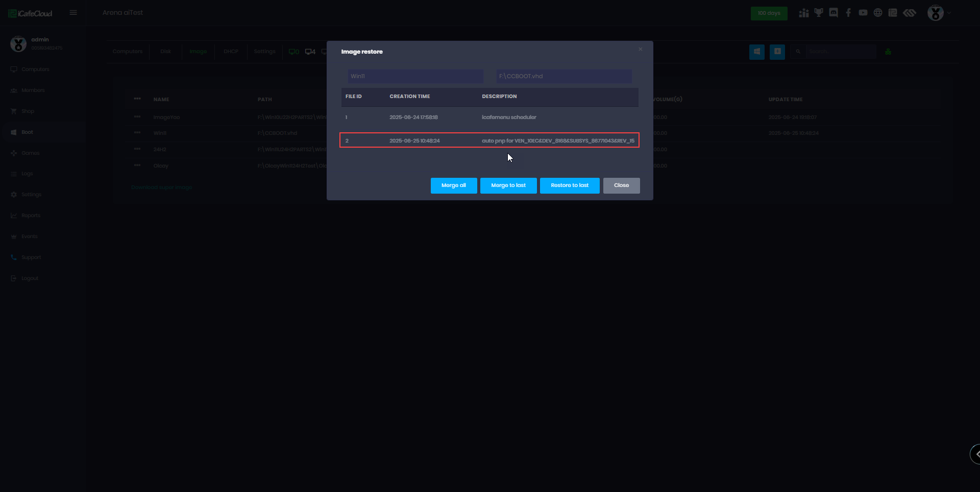Close the Image restore dialog with X

coord(640,50)
